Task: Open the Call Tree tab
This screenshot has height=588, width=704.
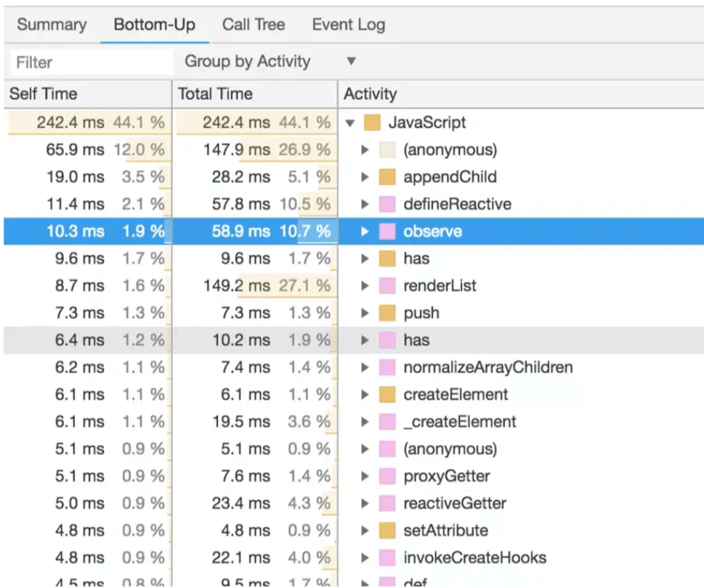Action: 254,25
